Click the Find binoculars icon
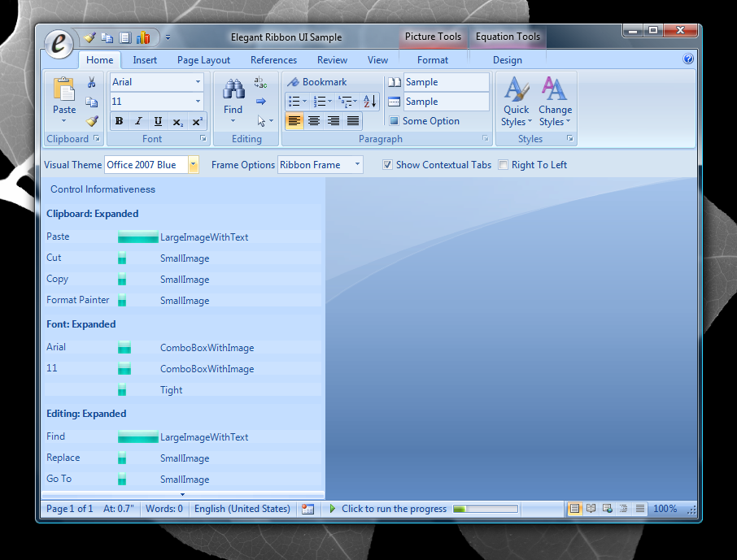Screen dimensions: 737x560 click(x=233, y=89)
